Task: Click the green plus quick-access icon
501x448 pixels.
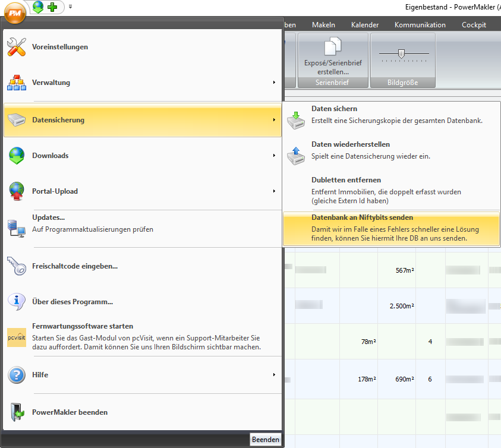Action: pos(52,7)
